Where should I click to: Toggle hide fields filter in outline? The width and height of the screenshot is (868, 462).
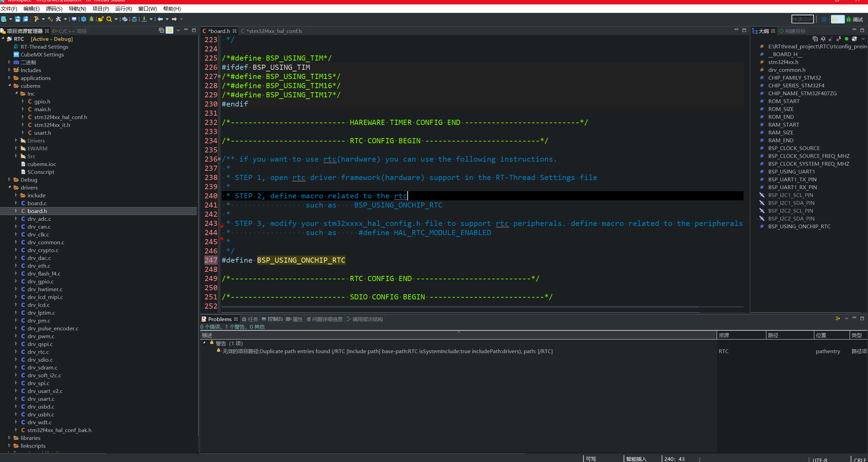click(x=831, y=39)
